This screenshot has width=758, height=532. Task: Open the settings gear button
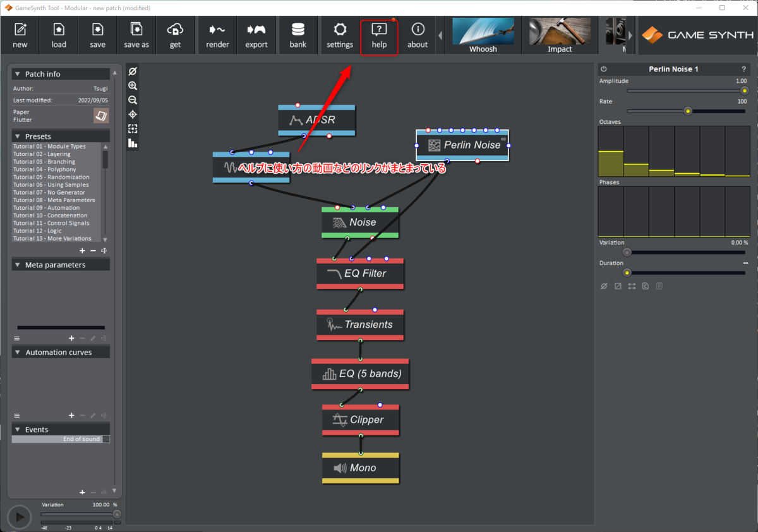pyautogui.click(x=340, y=35)
